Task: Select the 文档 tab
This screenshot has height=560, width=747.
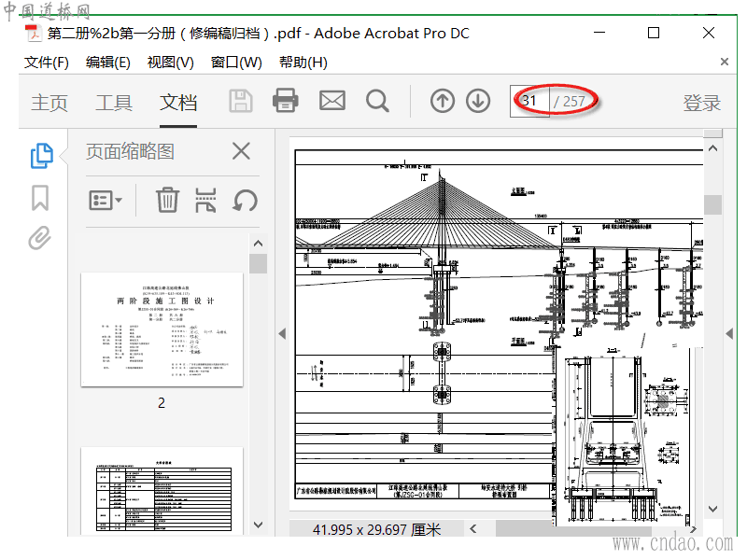Action: tap(178, 103)
